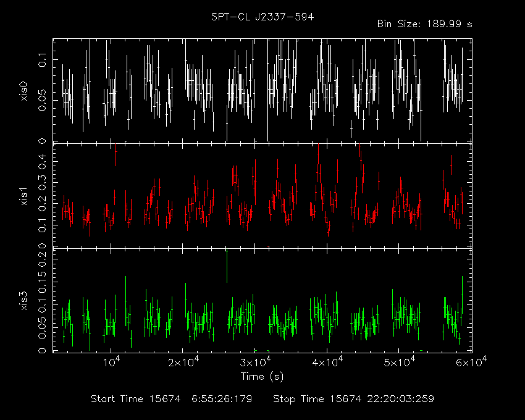Select the Stop Time 15674 22:20:03:259 text

(353, 399)
